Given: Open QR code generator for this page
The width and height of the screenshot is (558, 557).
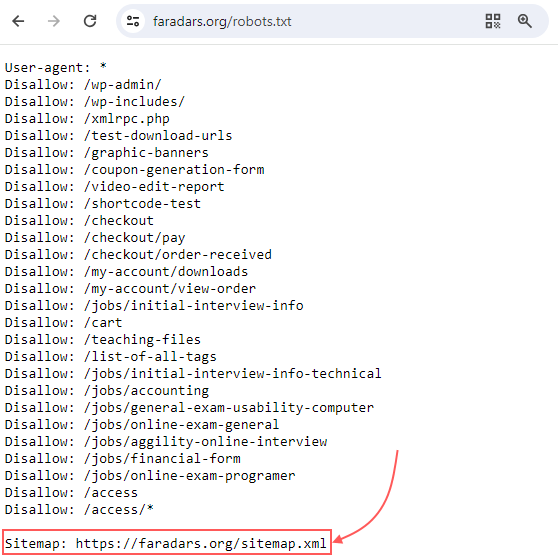Looking at the screenshot, I should tap(493, 21).
